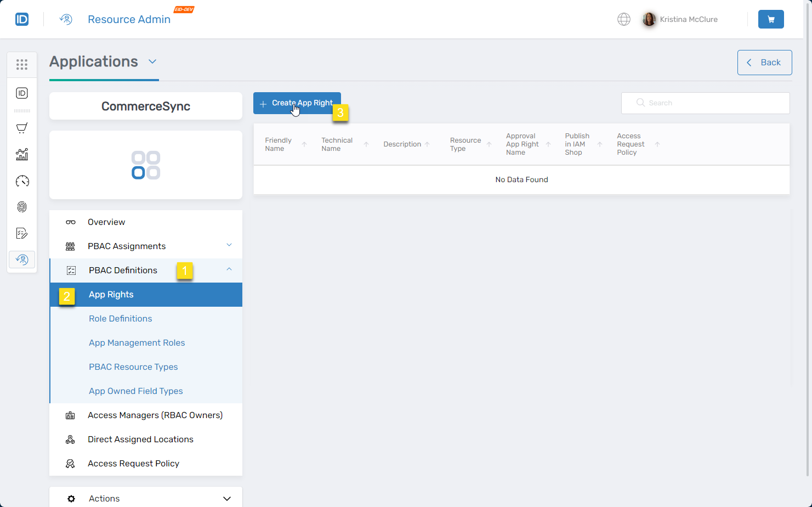Open the blue cart button in the top bar
812x507 pixels.
click(x=771, y=19)
